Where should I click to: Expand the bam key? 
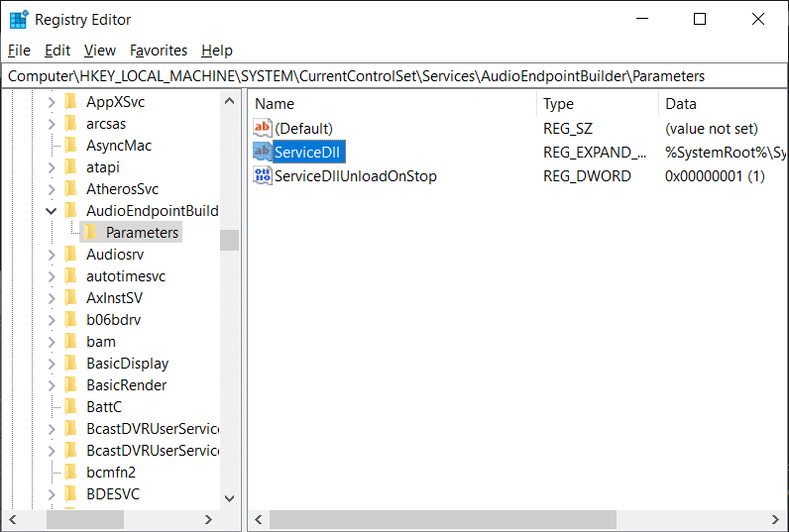(x=52, y=342)
